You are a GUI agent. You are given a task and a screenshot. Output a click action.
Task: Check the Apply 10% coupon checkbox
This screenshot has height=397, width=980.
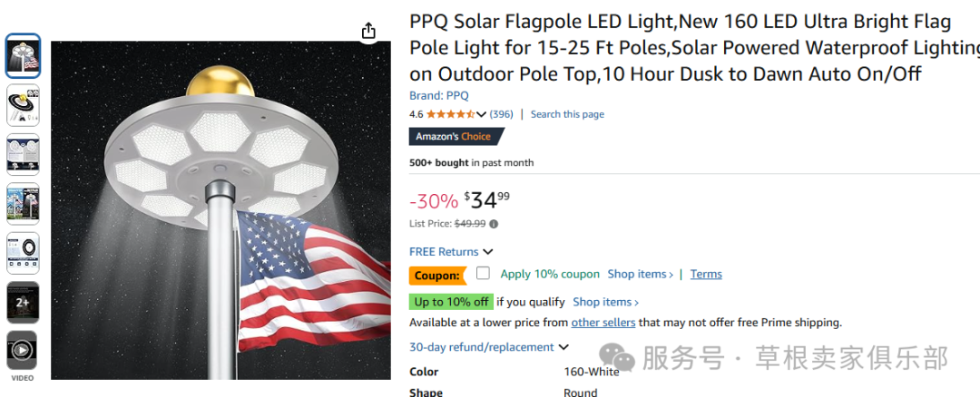coord(483,274)
